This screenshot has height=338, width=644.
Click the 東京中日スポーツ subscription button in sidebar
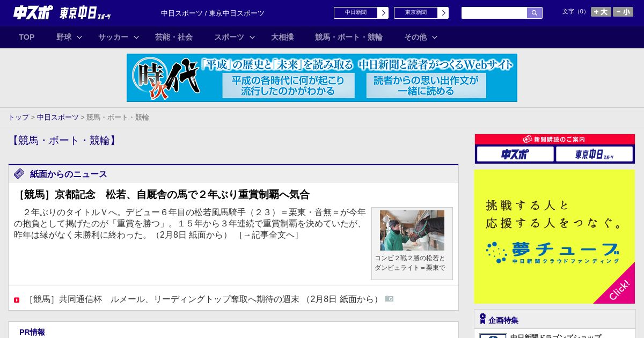pos(594,155)
